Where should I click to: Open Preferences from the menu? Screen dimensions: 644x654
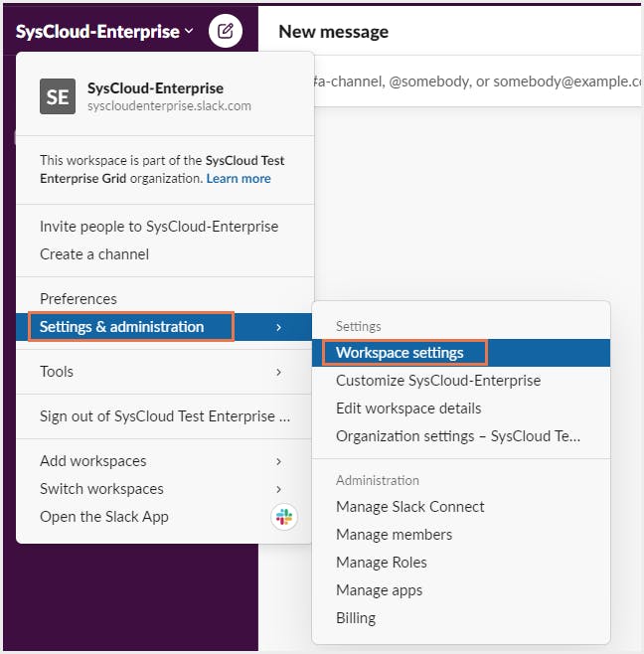[x=79, y=299]
